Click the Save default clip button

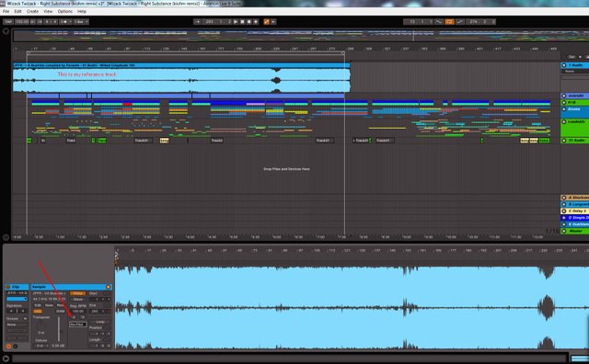[49, 305]
